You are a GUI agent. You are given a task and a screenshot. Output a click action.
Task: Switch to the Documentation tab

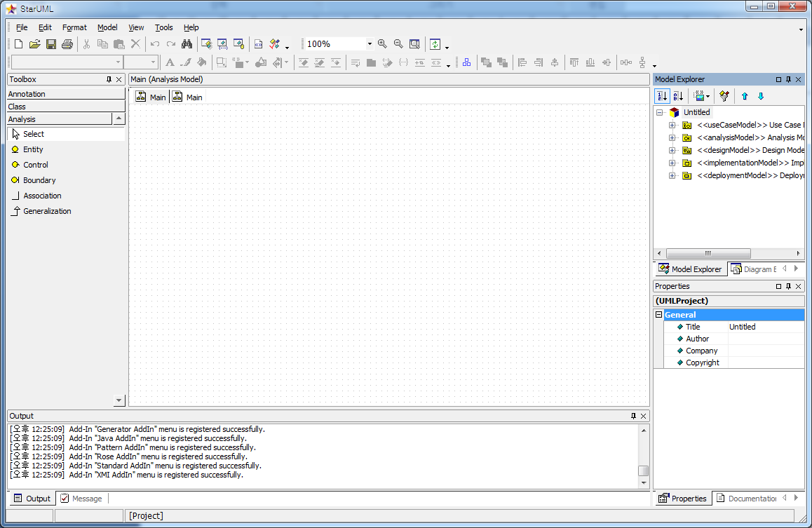click(x=745, y=499)
